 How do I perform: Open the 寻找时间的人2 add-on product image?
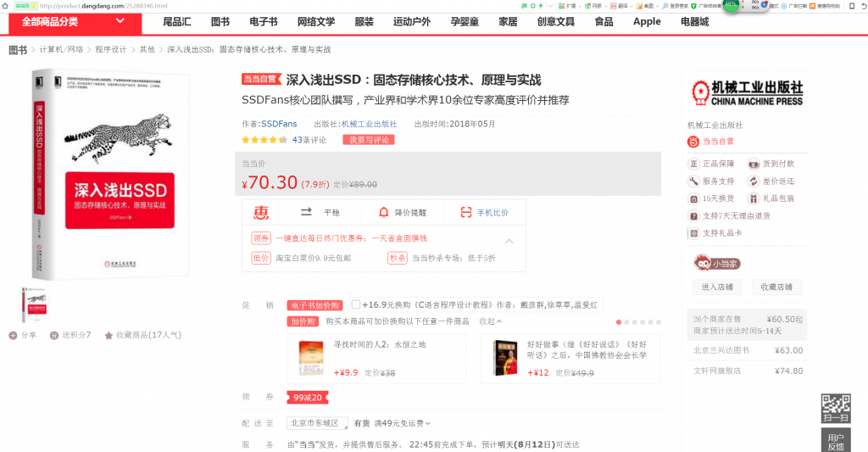pyautogui.click(x=310, y=359)
